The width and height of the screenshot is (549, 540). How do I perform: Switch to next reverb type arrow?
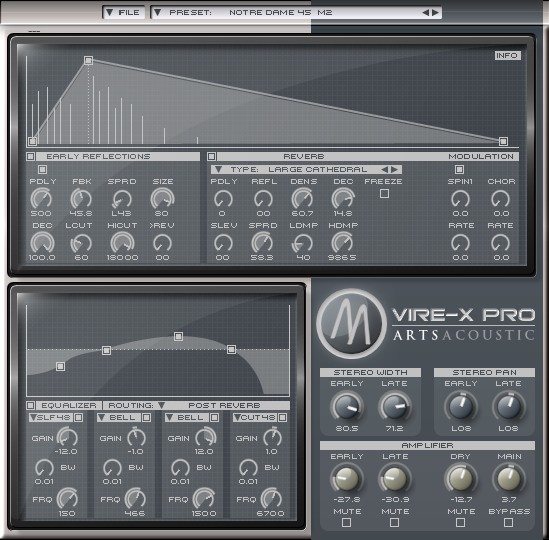coord(395,169)
